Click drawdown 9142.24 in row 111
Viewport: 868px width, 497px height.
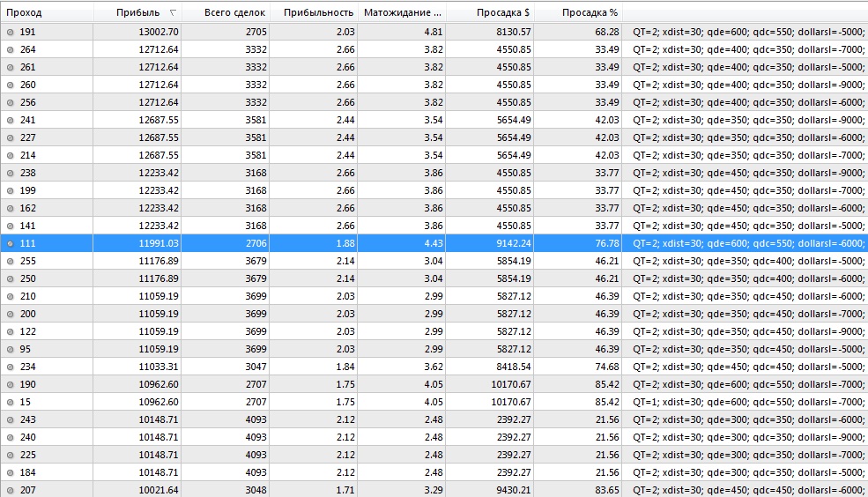click(514, 243)
